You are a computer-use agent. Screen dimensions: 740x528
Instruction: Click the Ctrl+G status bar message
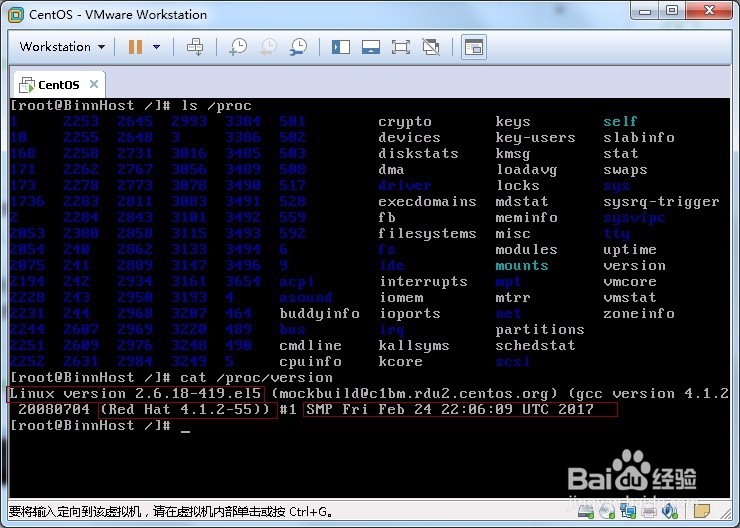click(x=171, y=511)
